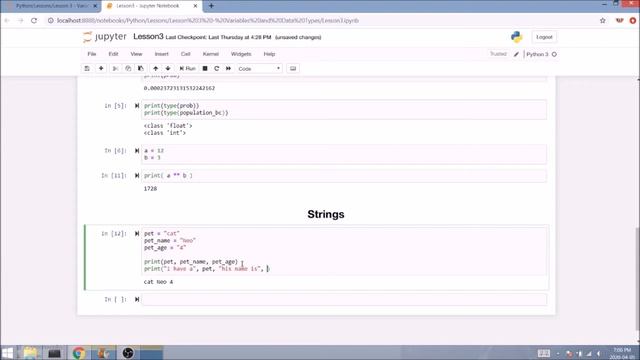Close the Lesson3 Jupyter Notebook tab
This screenshot has width=640, height=360.
click(x=195, y=6)
